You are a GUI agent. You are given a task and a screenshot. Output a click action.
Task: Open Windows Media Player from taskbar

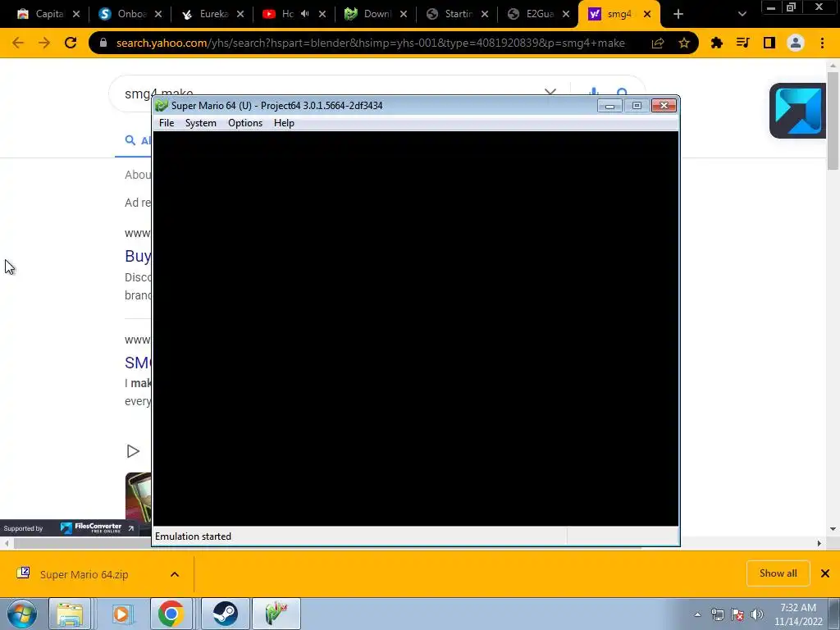[121, 614]
